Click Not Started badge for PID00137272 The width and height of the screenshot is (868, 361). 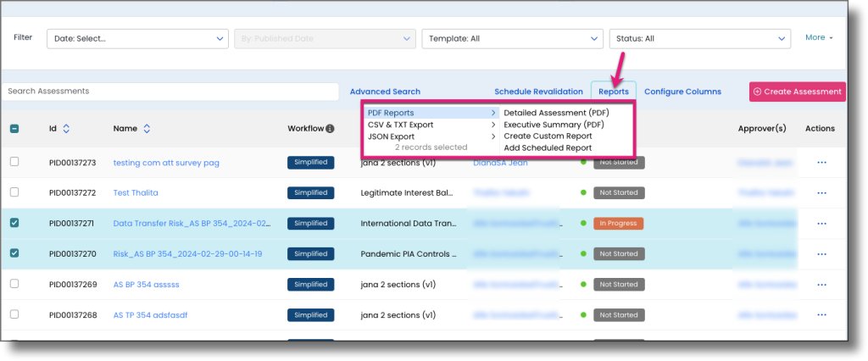[x=619, y=192]
